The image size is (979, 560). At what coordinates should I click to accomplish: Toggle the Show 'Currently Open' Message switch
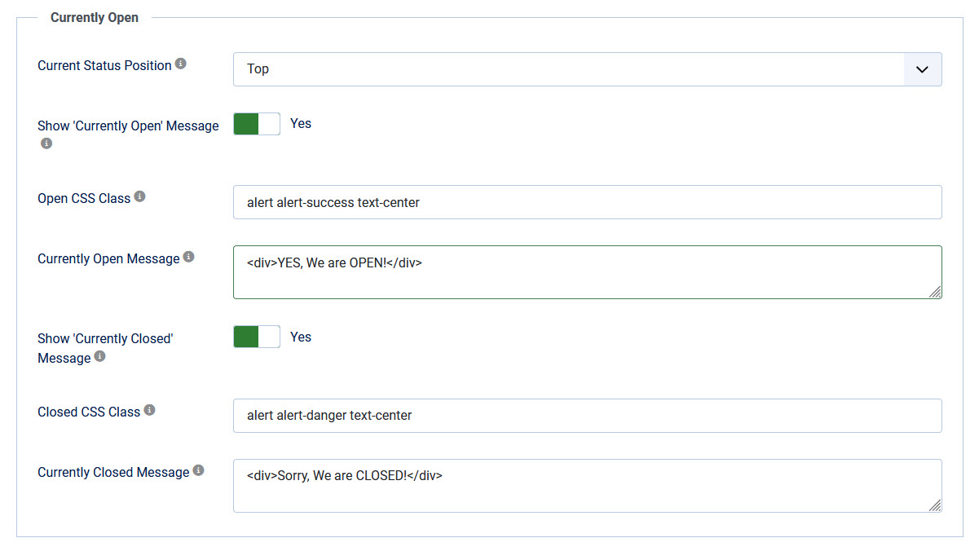click(257, 124)
